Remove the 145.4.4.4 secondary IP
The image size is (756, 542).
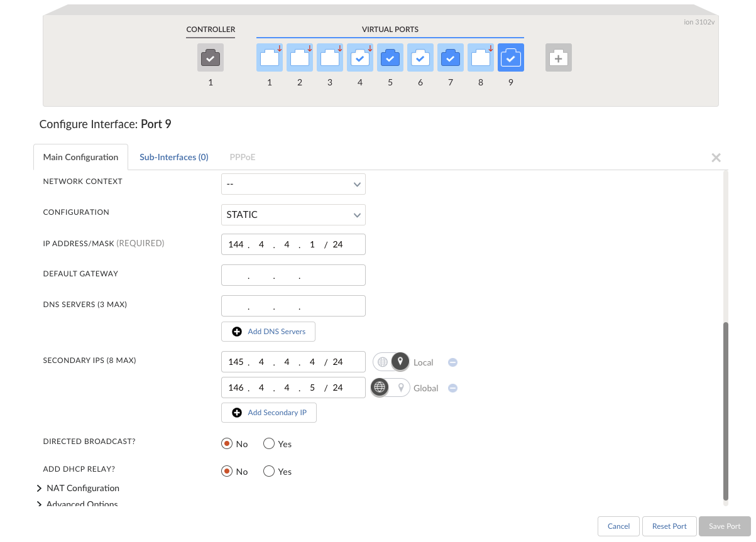coord(452,362)
